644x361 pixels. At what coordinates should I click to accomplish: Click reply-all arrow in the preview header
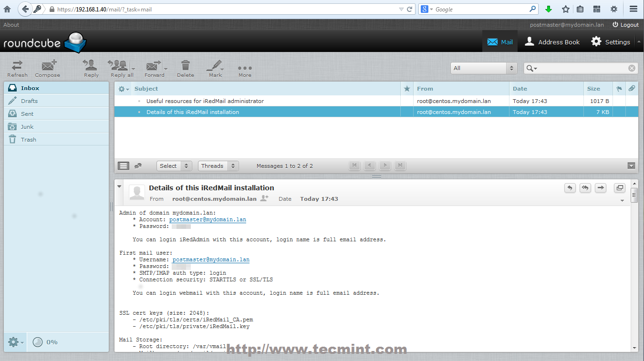click(585, 188)
